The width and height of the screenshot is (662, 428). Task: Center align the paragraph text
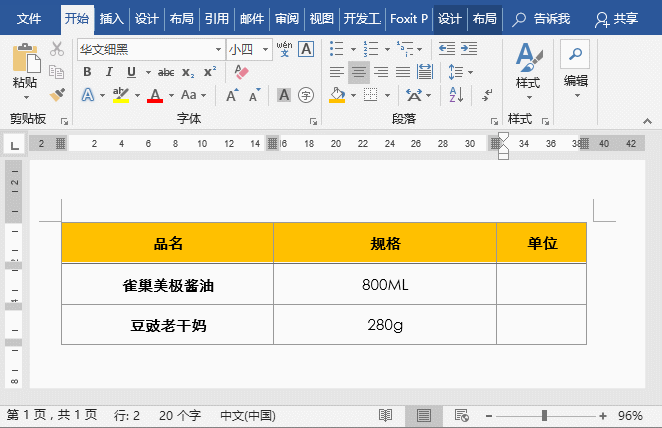tap(358, 72)
